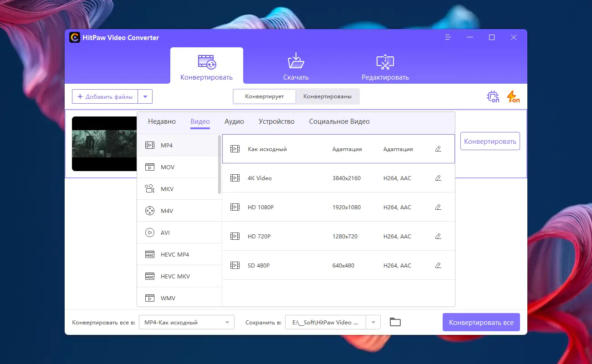Open the Устройство format tab
Image resolution: width=592 pixels, height=364 pixels.
click(276, 121)
